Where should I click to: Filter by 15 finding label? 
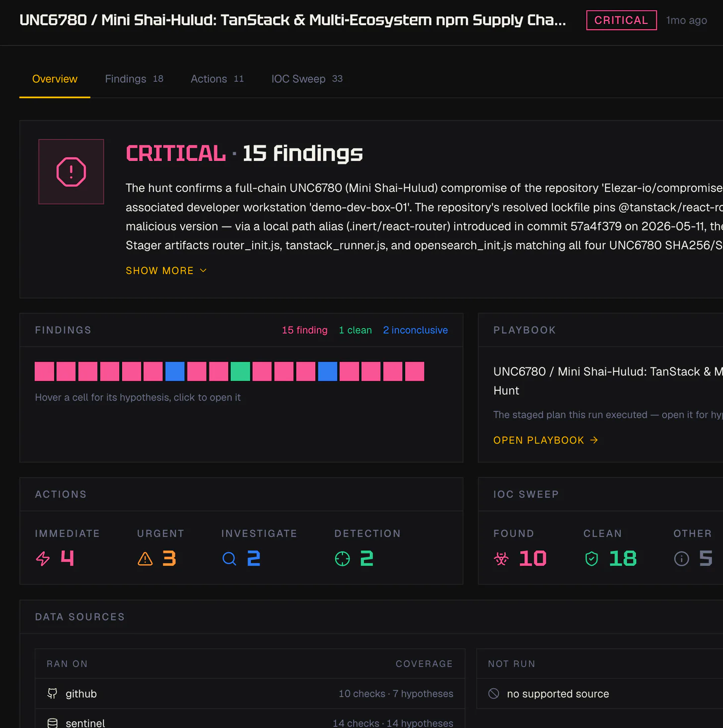(304, 330)
